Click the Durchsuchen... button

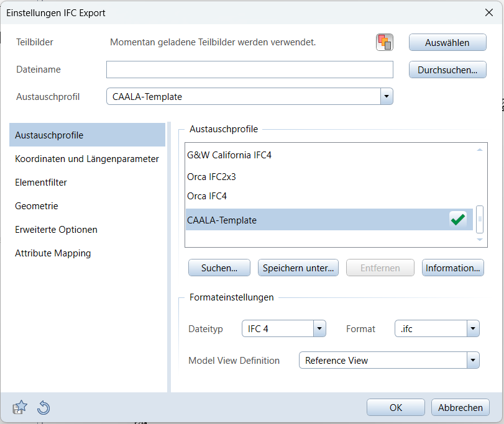pyautogui.click(x=447, y=70)
